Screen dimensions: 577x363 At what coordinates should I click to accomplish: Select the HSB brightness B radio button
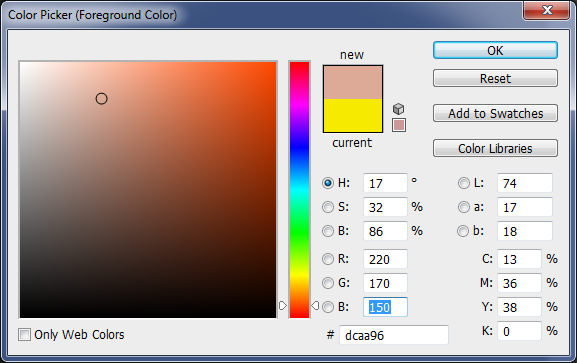328,231
